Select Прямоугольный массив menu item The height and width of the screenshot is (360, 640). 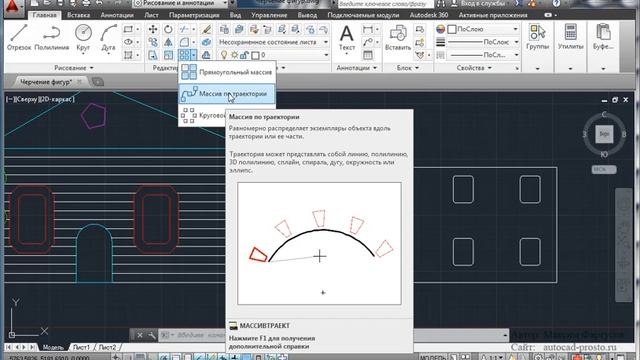coord(227,72)
